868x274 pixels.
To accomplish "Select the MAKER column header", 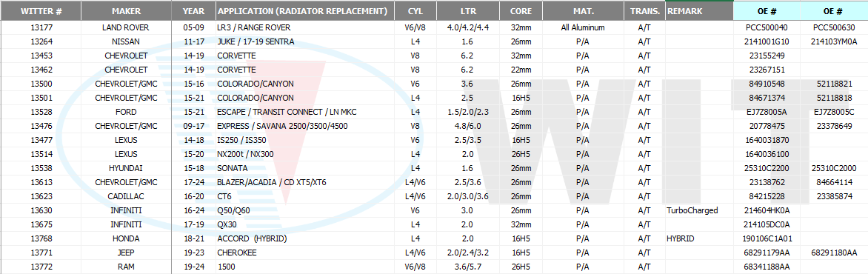I will pyautogui.click(x=126, y=10).
